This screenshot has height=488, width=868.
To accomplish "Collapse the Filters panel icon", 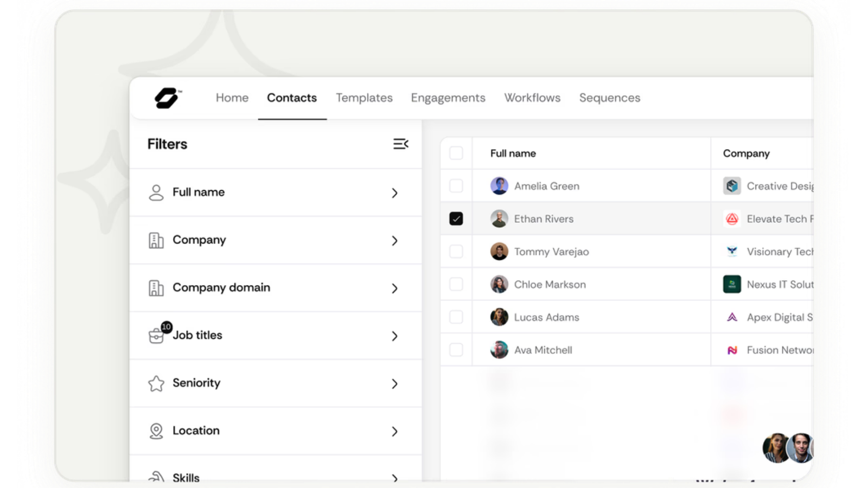I will 400,144.
